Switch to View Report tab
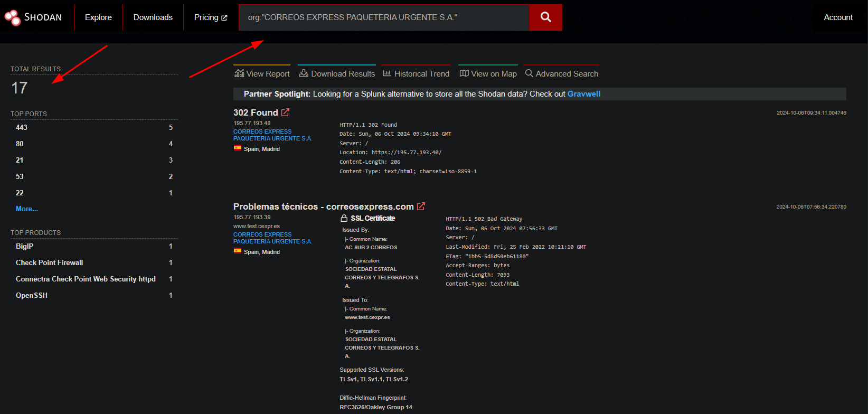868x414 pixels. [262, 73]
